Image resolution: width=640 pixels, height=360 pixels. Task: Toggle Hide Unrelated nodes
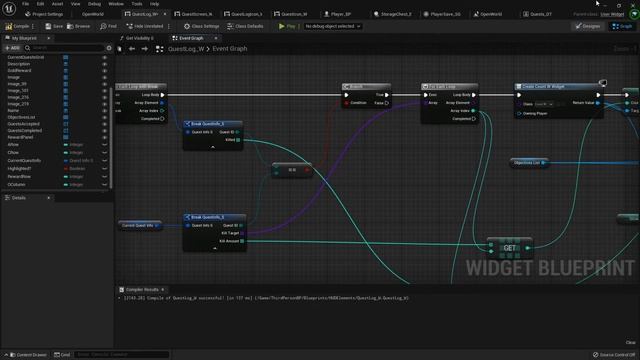[145, 26]
